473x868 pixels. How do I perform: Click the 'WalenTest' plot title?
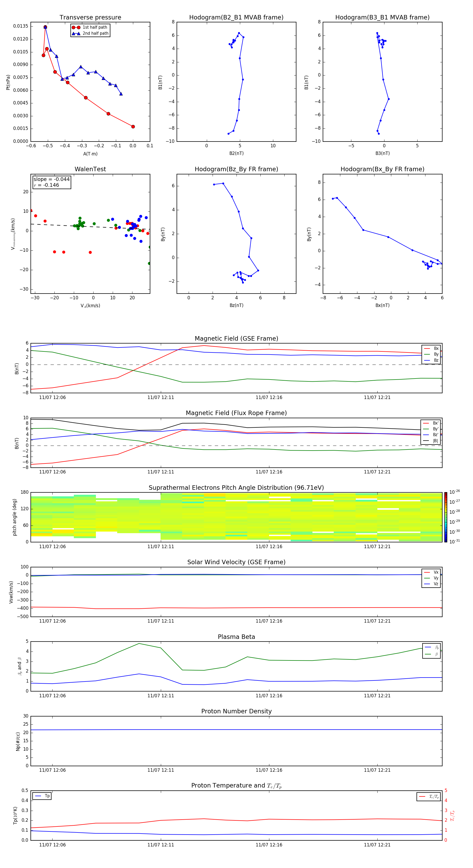click(90, 169)
